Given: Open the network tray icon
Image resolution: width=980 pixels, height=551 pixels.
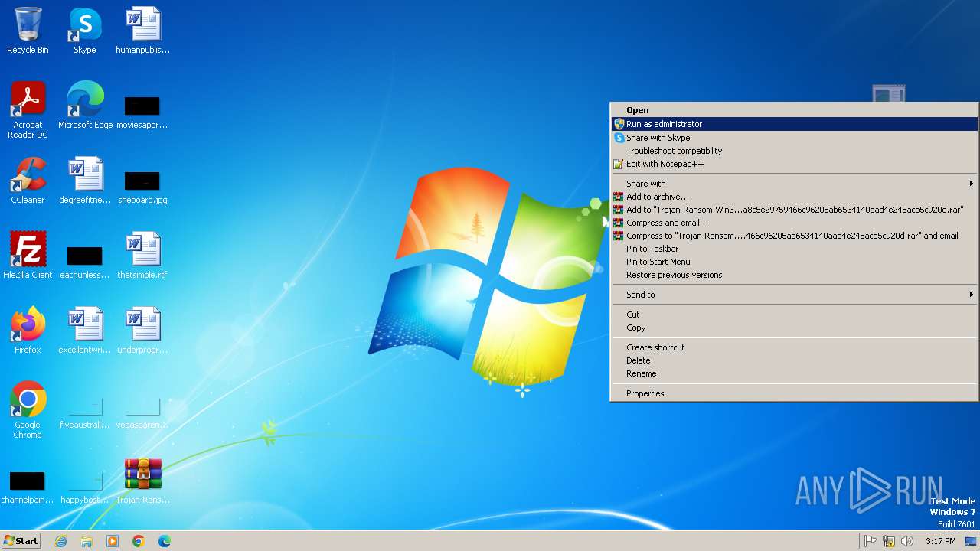Looking at the screenshot, I should (x=889, y=541).
